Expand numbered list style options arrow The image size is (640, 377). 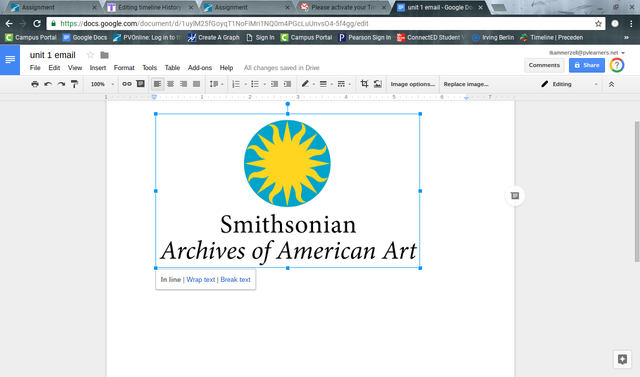(246, 84)
